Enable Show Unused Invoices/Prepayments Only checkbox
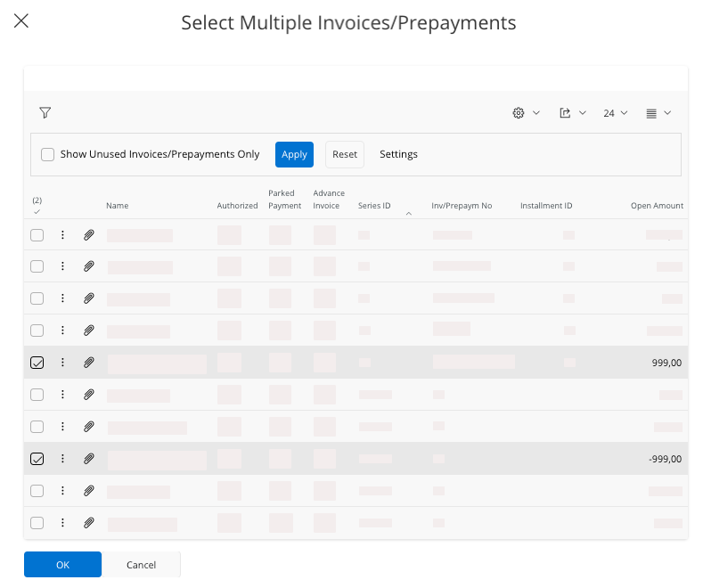Image resolution: width=703 pixels, height=588 pixels. click(x=48, y=154)
